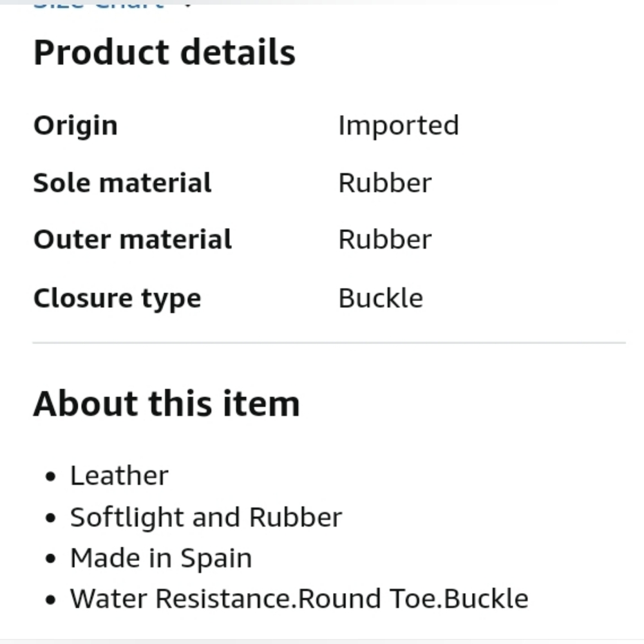
Task: Click the Outer material label
Action: (133, 240)
